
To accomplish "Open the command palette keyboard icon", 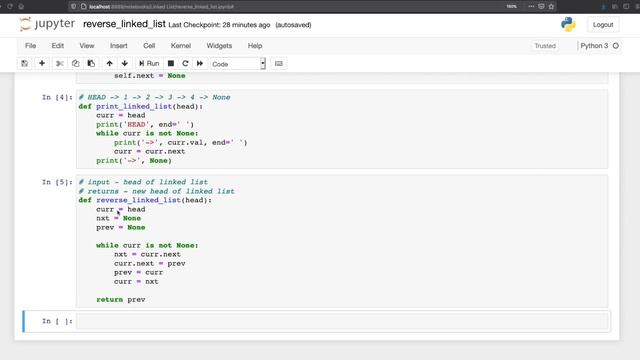I will point(279,64).
